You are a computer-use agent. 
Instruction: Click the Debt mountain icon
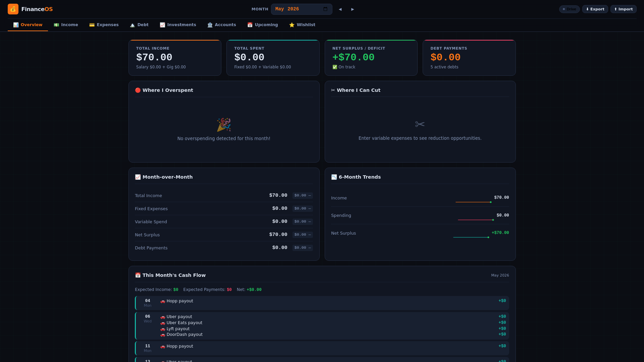[x=132, y=25]
